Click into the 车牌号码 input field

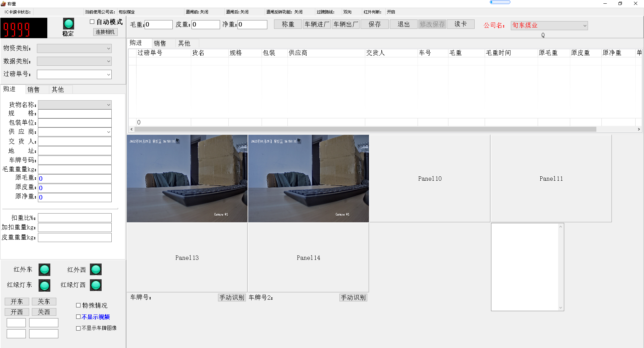74,160
